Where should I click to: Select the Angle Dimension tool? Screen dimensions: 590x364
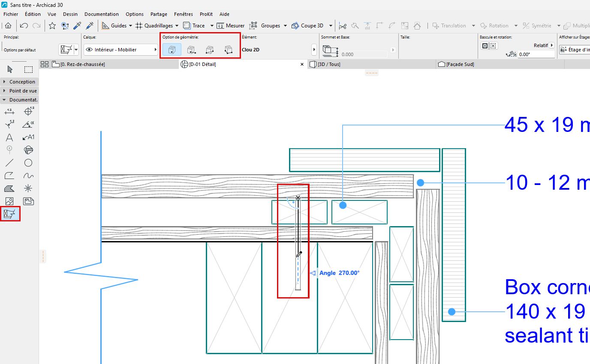[28, 124]
